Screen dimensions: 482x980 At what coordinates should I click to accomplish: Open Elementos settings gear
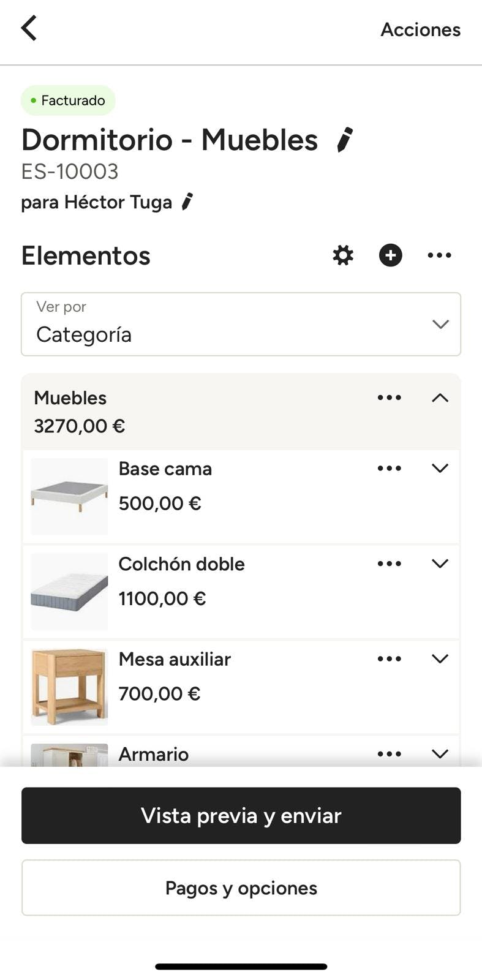point(343,255)
